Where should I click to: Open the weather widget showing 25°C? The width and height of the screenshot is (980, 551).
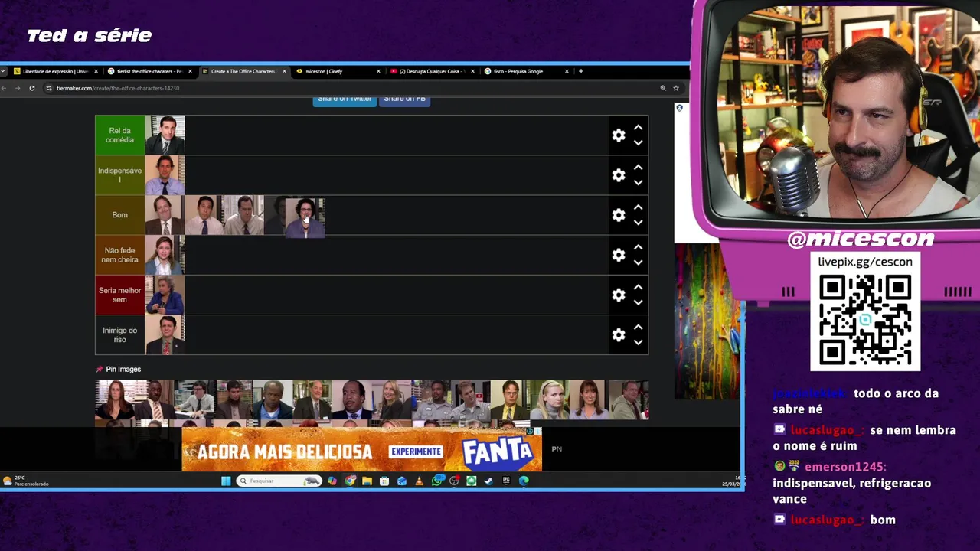point(27,481)
